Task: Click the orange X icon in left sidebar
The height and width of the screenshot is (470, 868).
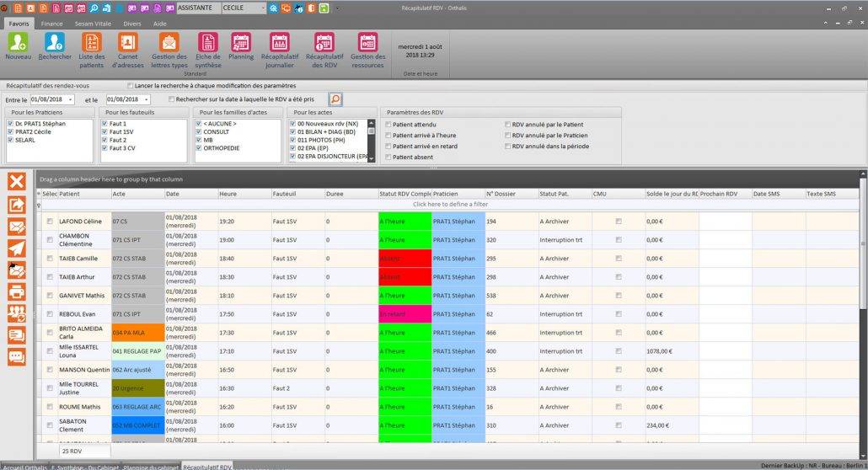Action: point(17,180)
